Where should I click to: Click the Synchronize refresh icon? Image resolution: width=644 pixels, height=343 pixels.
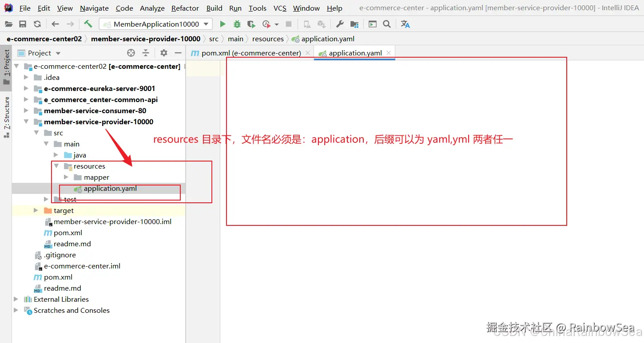(37, 24)
